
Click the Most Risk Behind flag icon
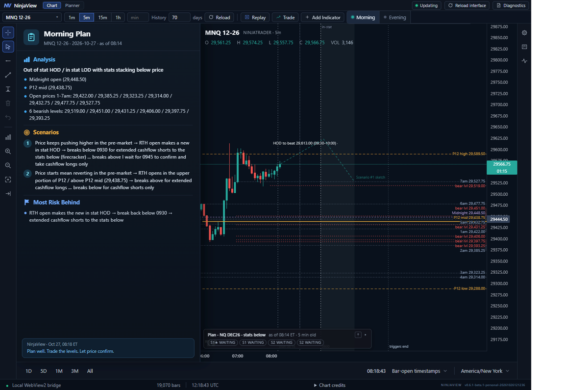pyautogui.click(x=26, y=202)
